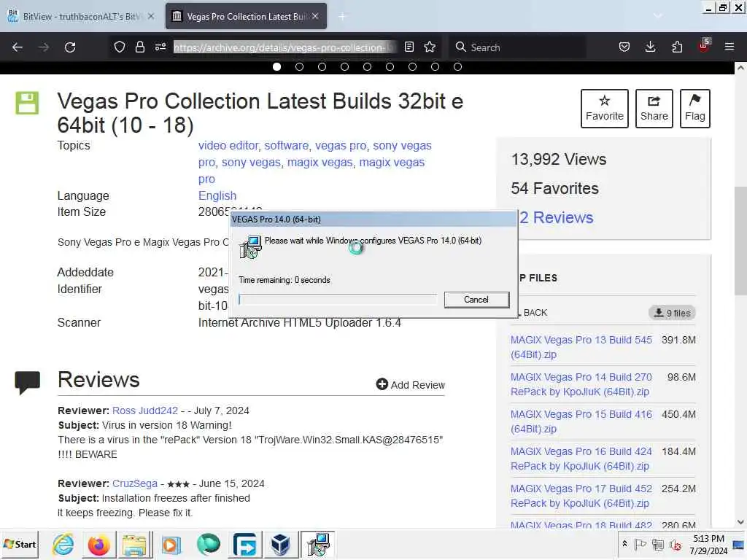Image resolution: width=747 pixels, height=560 pixels.
Task: Click the Start button
Action: click(x=20, y=544)
